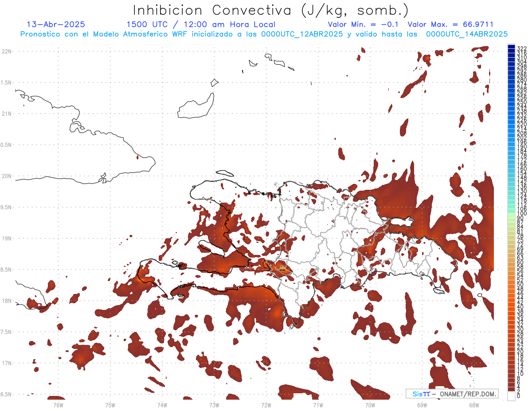This screenshot has width=532, height=411.
Task: Click the '71W' longitude label
Action: click(x=318, y=404)
